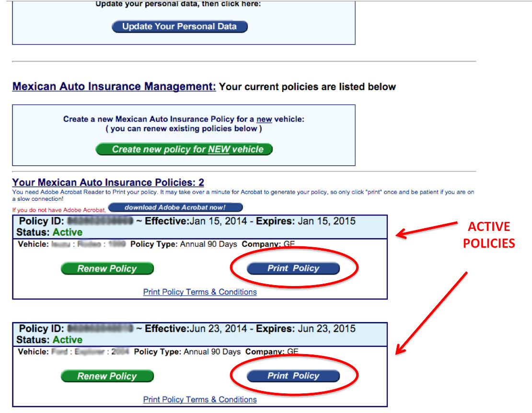Screen dimensions: 532x413
Task: Click the underlined word new in create-policy box
Action: point(264,119)
